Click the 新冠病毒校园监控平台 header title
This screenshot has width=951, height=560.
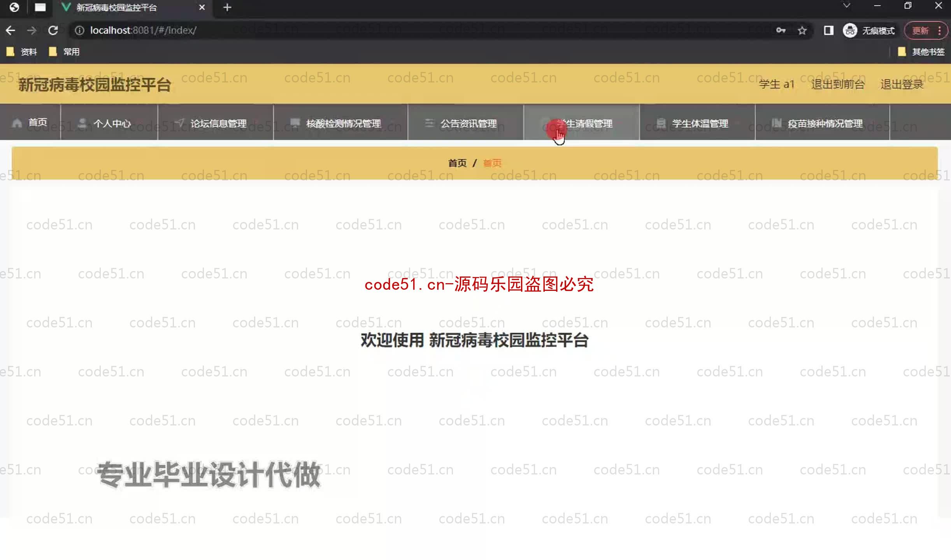coord(95,84)
